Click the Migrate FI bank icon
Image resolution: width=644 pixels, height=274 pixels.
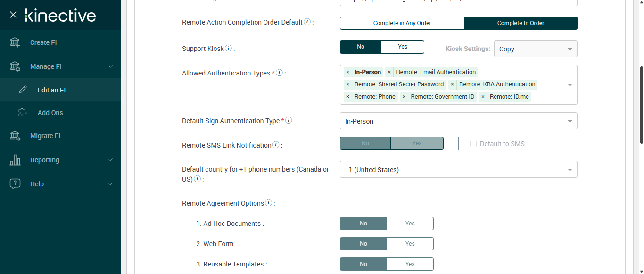(15, 136)
